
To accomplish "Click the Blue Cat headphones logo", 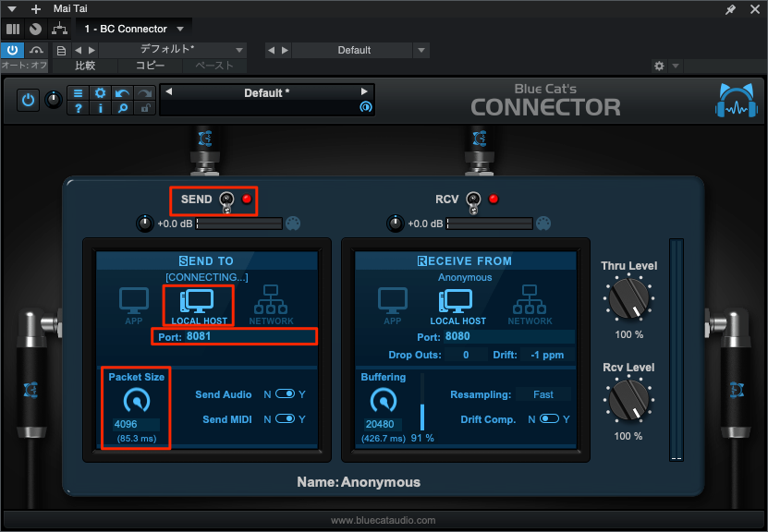I will coord(737,101).
